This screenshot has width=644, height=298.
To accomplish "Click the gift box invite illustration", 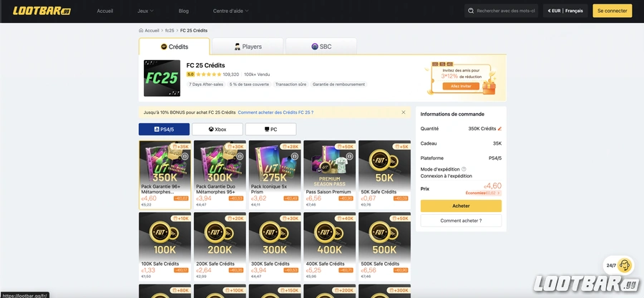I will tap(489, 87).
